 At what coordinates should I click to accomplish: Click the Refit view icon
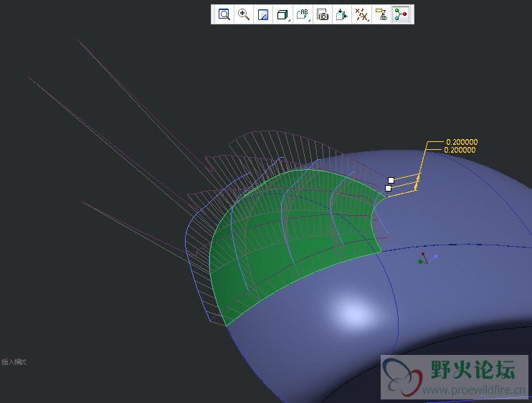point(224,14)
